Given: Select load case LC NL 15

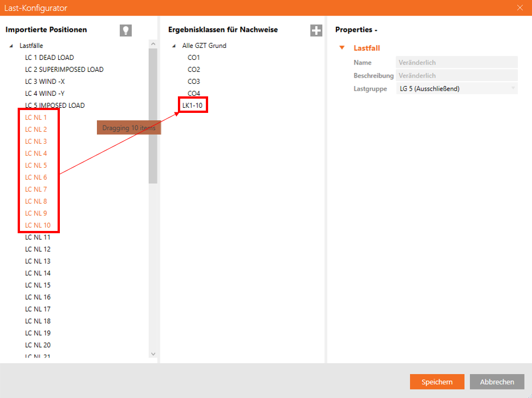Looking at the screenshot, I should pos(38,285).
